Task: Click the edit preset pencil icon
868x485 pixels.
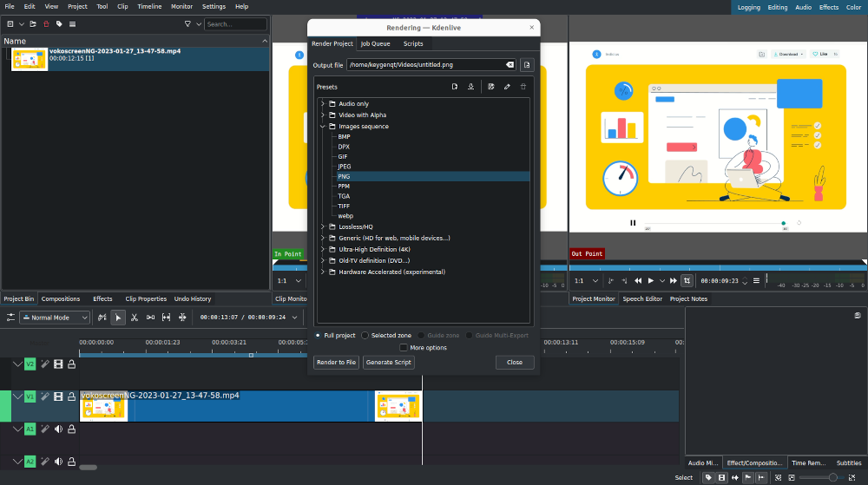Action: 507,87
